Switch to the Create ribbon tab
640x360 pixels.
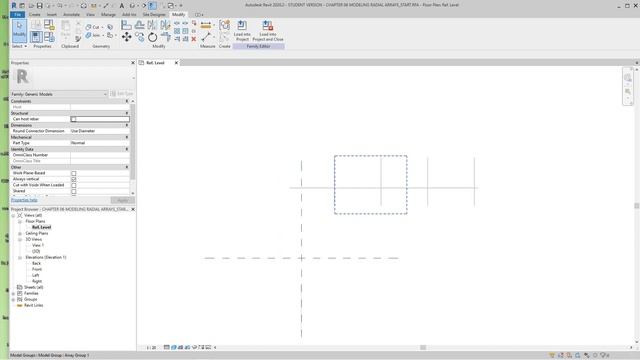pos(35,15)
